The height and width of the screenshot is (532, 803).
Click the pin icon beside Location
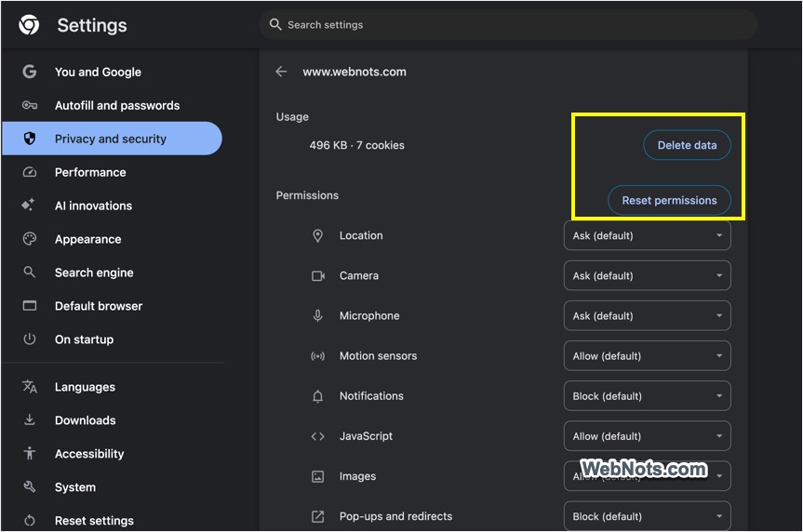[317, 235]
